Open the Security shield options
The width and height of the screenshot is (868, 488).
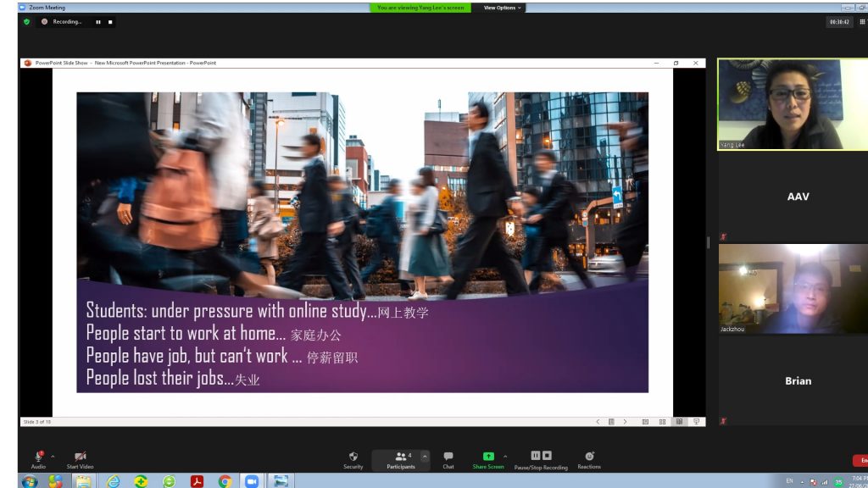click(353, 459)
